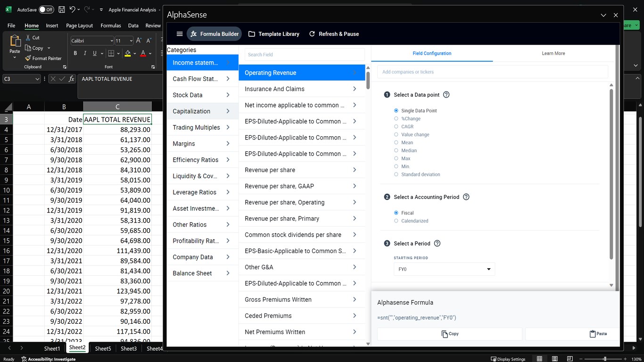Choose the Value change option
Screen dimensions: 644x362
(396, 135)
